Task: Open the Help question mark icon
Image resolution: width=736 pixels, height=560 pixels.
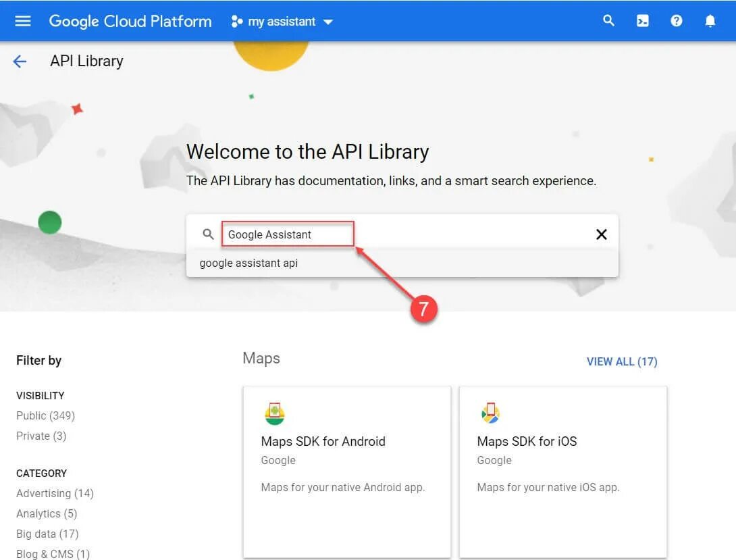Action: point(677,21)
